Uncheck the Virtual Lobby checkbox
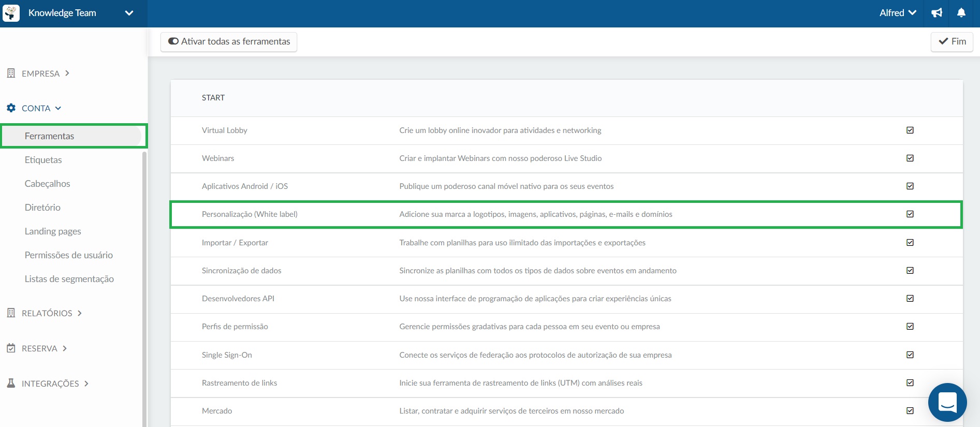This screenshot has height=427, width=980. coord(910,130)
